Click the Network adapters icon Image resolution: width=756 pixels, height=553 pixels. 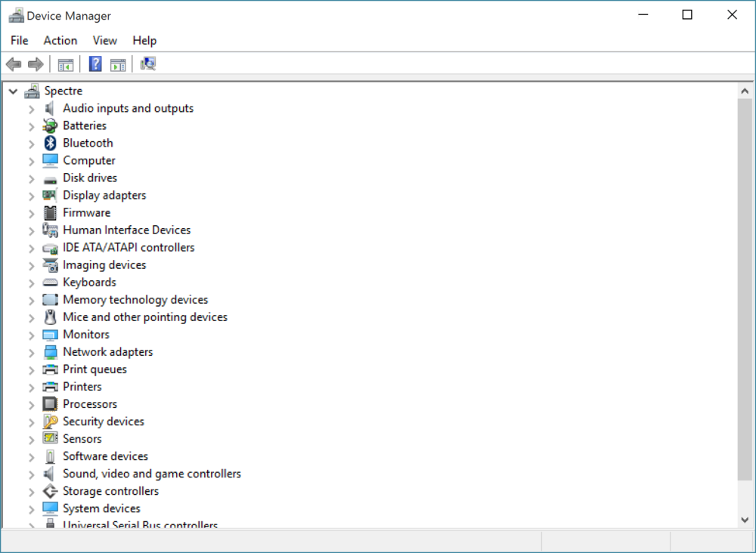coord(50,352)
